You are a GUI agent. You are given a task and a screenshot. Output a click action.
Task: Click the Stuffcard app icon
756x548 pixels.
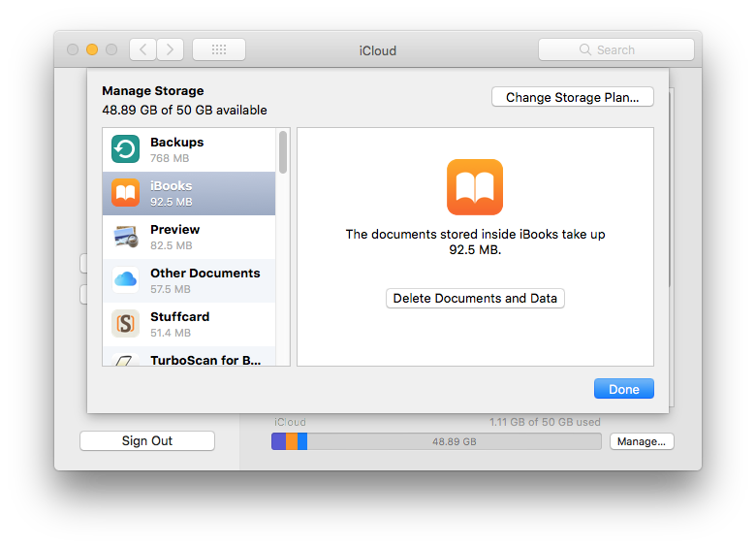(x=125, y=323)
